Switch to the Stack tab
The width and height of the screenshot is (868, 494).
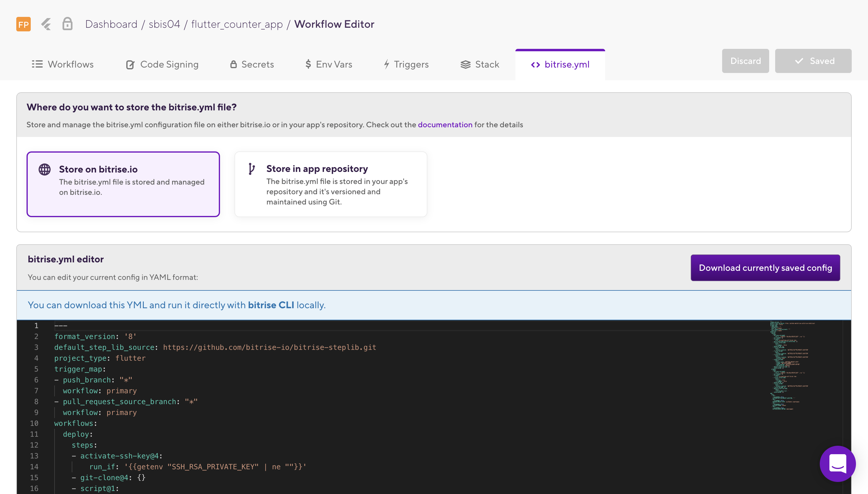point(480,64)
